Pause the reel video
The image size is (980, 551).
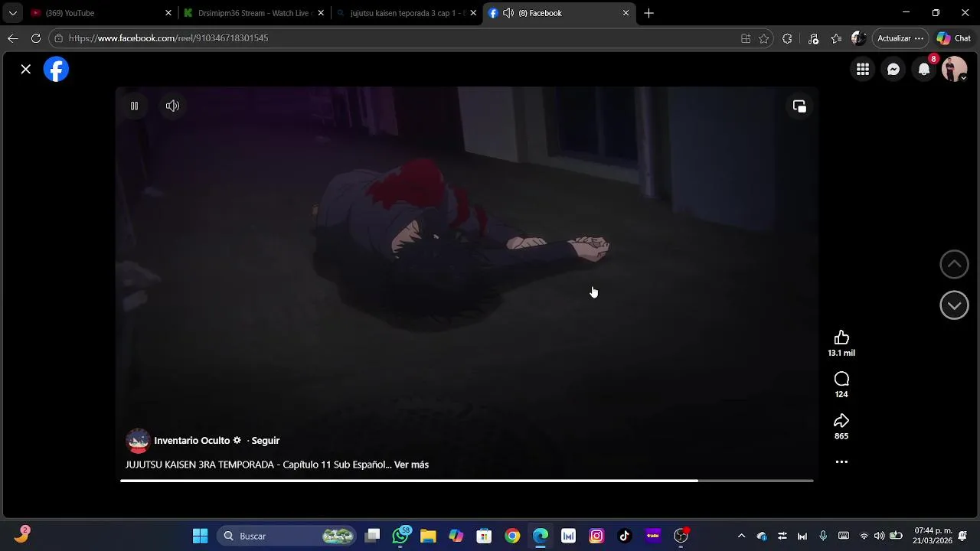coord(134,106)
